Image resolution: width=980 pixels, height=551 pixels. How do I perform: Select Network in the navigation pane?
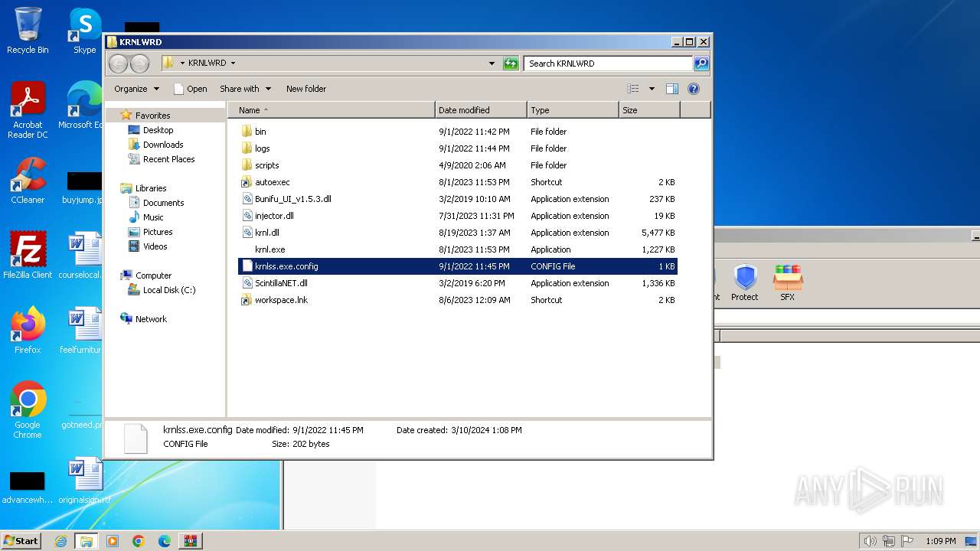(x=151, y=319)
